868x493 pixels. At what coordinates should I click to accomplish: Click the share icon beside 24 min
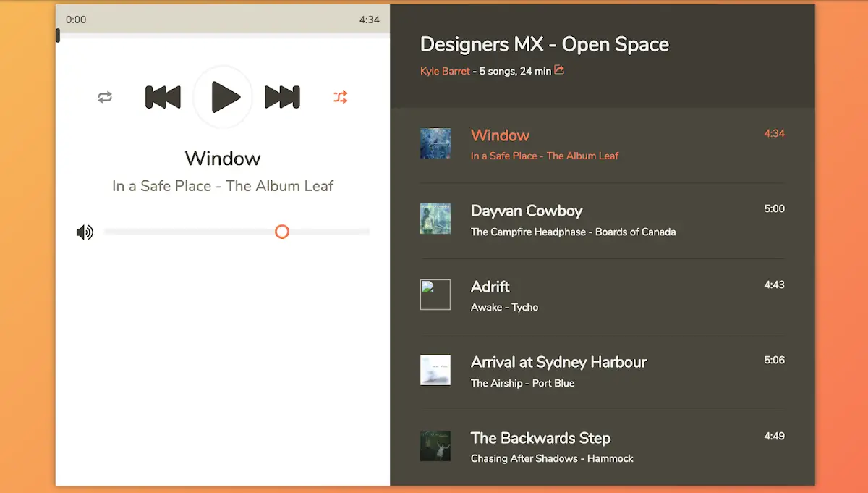coord(559,70)
